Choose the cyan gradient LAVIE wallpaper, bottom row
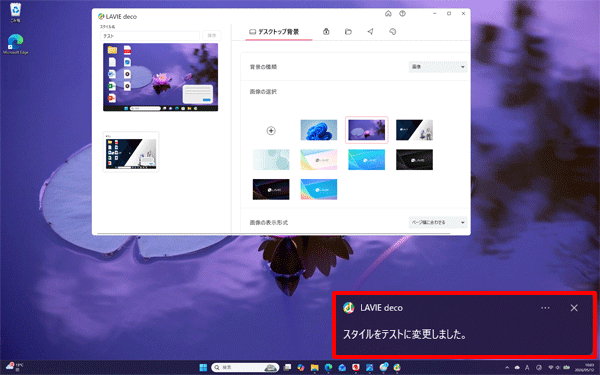The image size is (600, 375). (319, 189)
